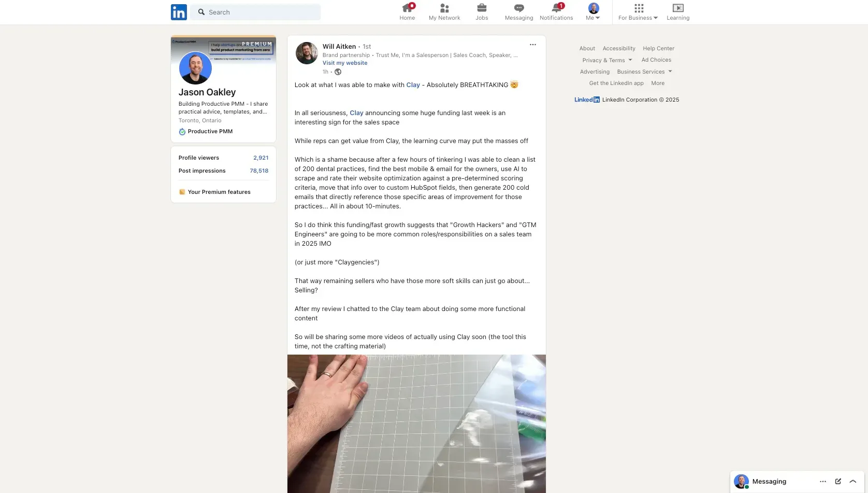The image size is (868, 493).
Task: Expand the For Business dropdown
Action: (x=638, y=12)
